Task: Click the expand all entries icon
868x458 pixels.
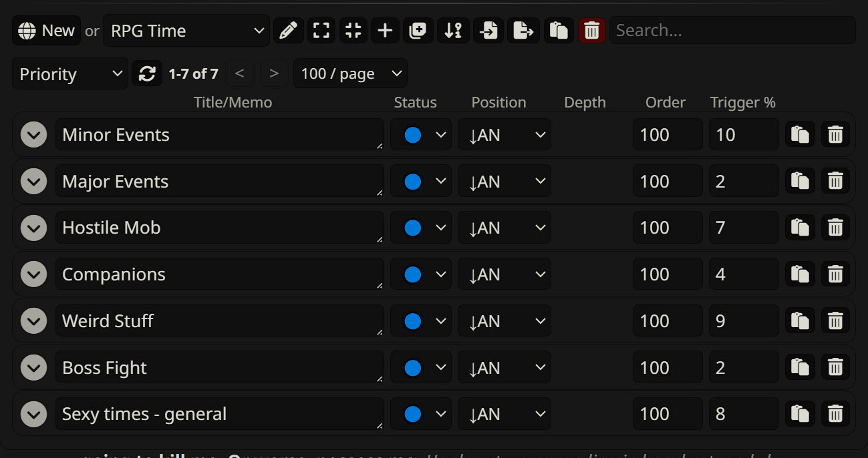Action: point(321,31)
